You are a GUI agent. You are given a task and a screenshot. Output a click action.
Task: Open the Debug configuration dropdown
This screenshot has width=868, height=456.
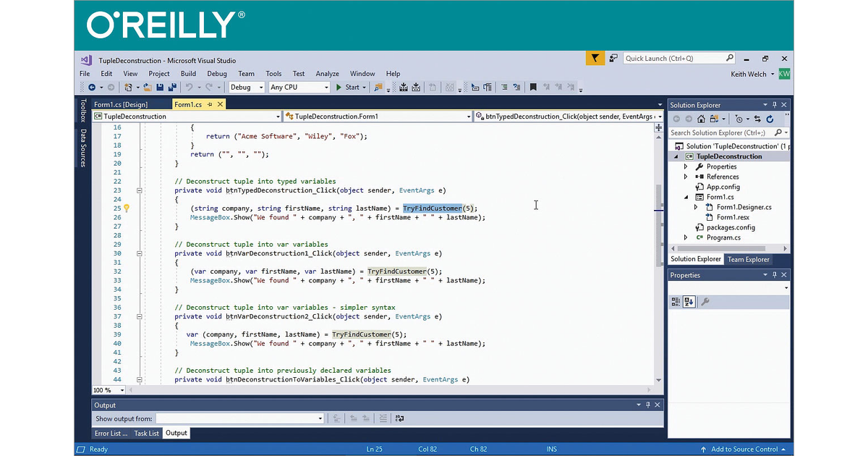coord(246,88)
